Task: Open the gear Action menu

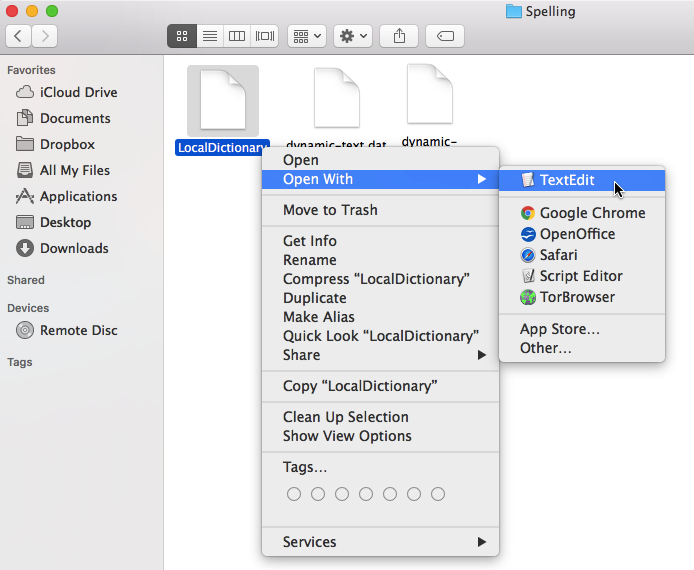Action: click(x=353, y=36)
